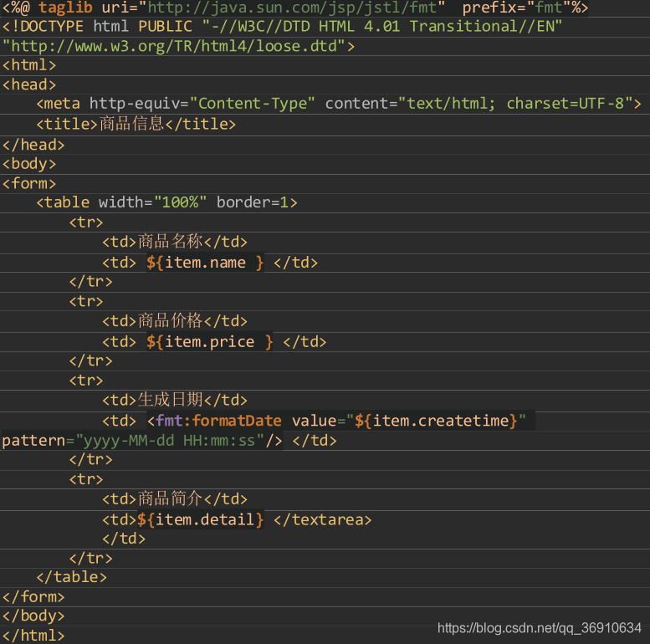Click the closing </form> tag

tap(33, 597)
